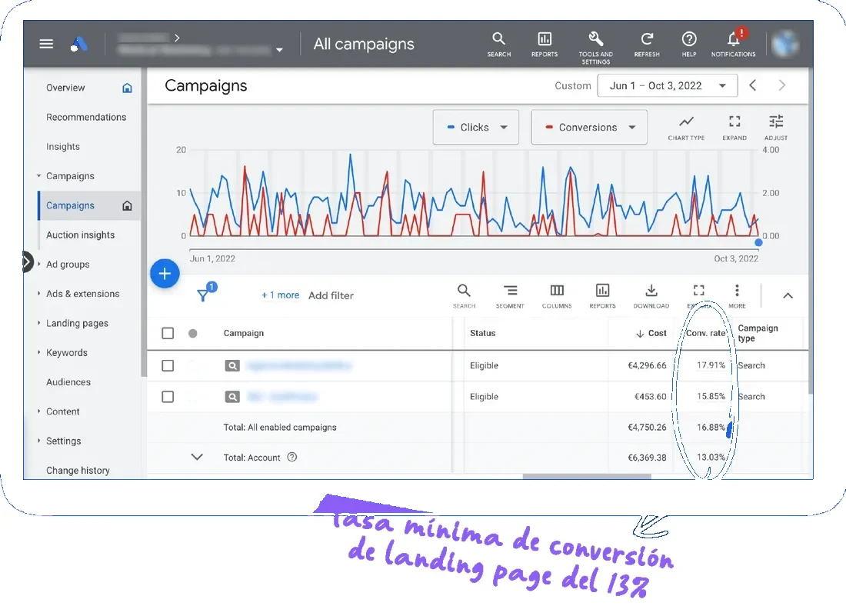Expand the collapsed side panel arrow

click(27, 262)
